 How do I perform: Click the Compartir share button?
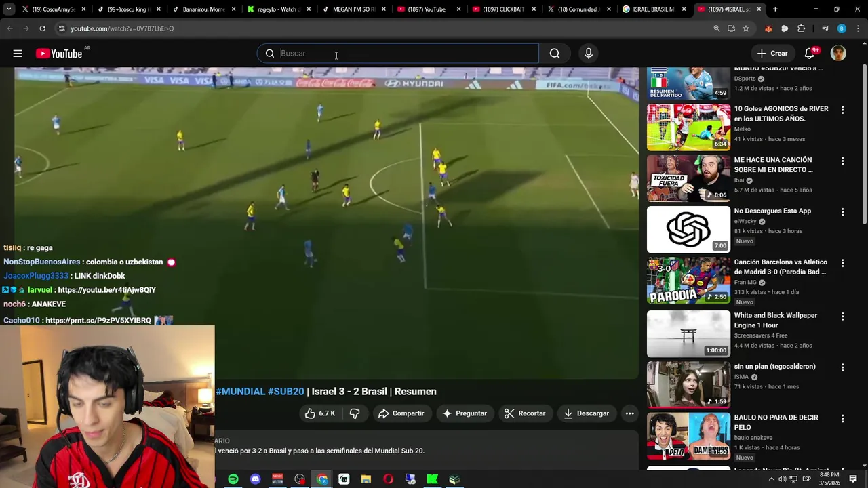point(401,413)
